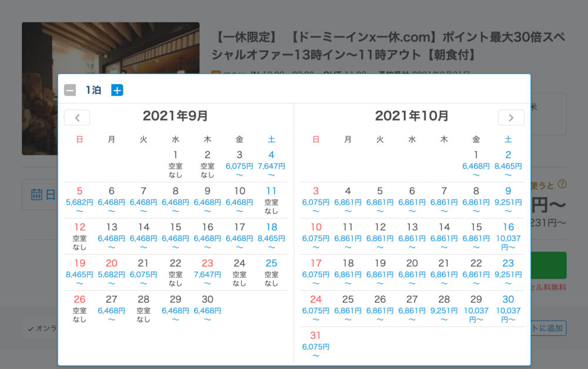Advance calendar to November using right arrow
Screen dimensions: 588x369
[511, 118]
